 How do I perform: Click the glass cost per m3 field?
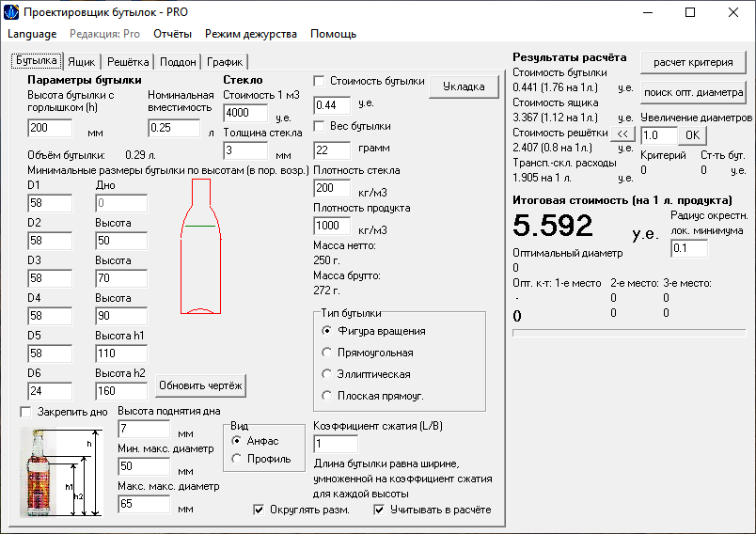pos(245,113)
